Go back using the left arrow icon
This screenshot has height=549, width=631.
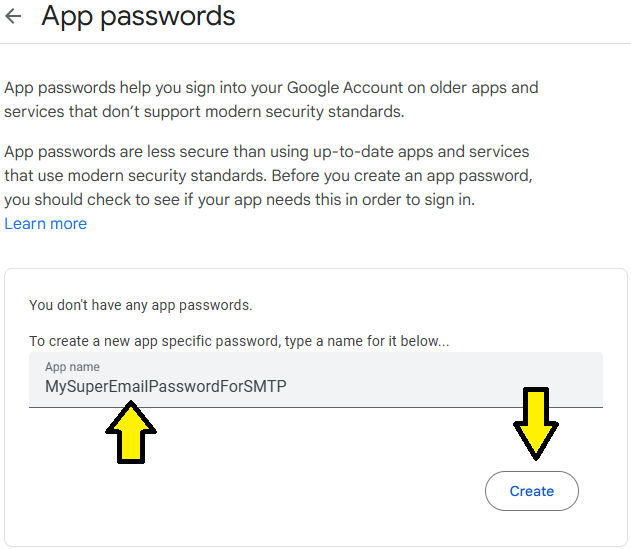point(13,17)
